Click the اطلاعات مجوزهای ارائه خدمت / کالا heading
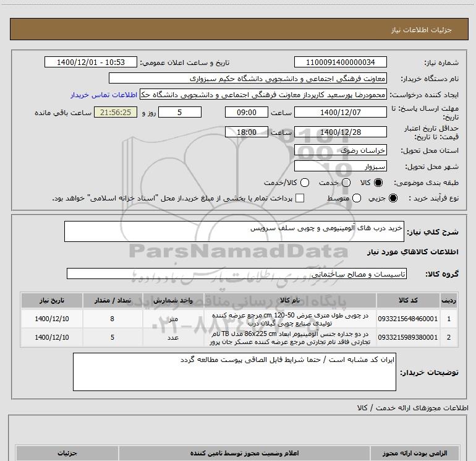Viewport: 476px width, 461px height. [412, 408]
